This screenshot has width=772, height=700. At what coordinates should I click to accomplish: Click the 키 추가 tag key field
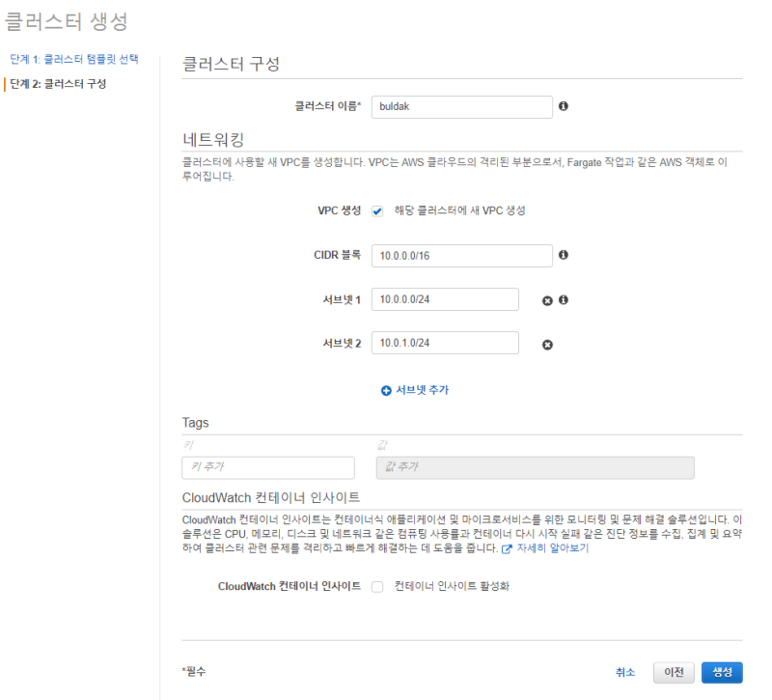point(275,467)
